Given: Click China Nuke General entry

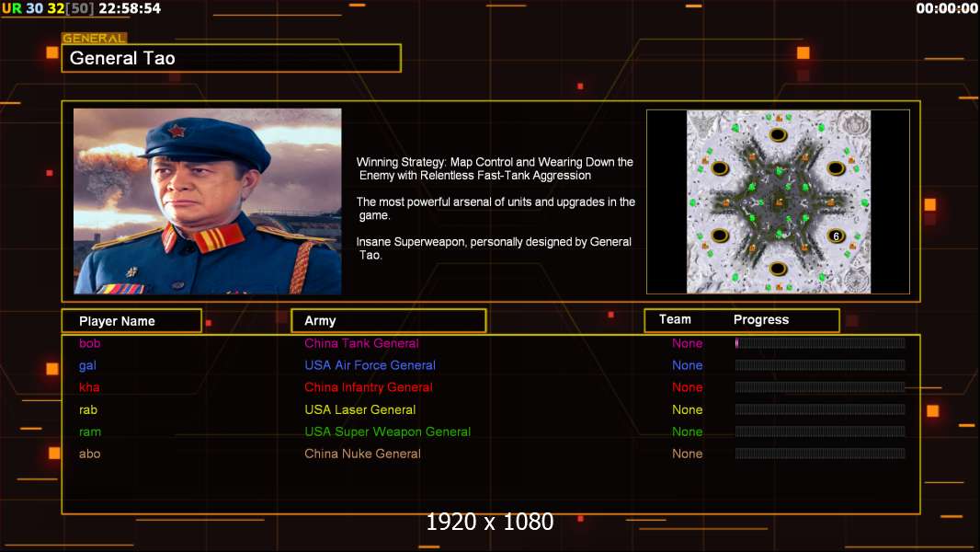Looking at the screenshot, I should [x=362, y=454].
